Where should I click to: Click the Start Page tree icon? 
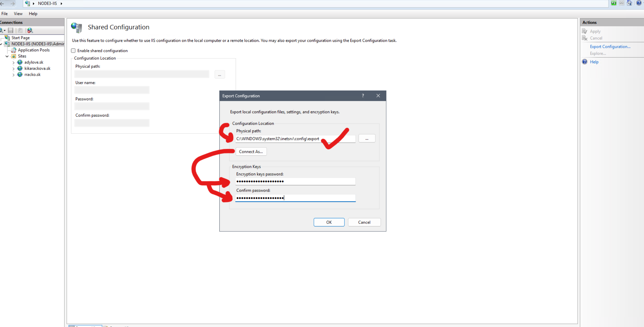pyautogui.click(x=7, y=38)
